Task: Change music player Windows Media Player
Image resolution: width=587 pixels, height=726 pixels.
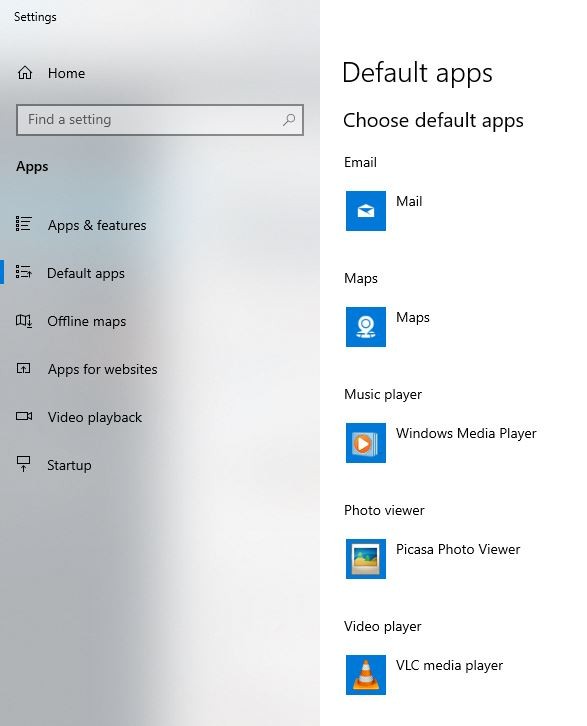Action: 466,433
